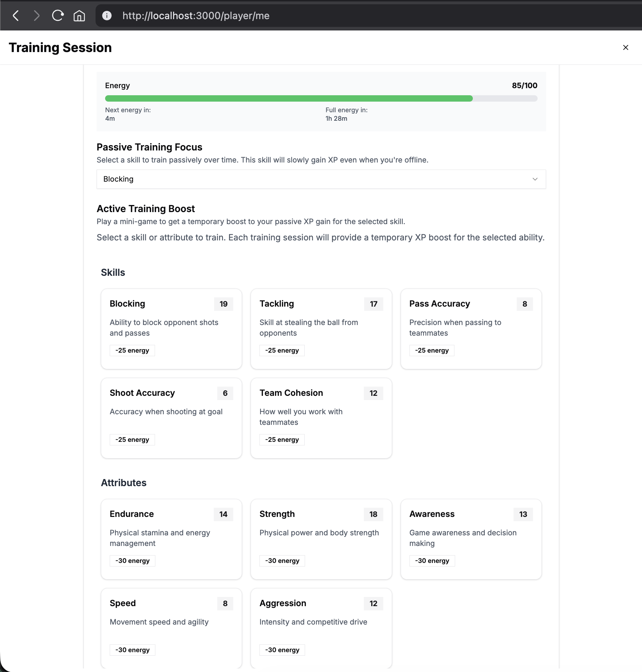
Task: Choose the Strength attribute card
Action: click(321, 539)
